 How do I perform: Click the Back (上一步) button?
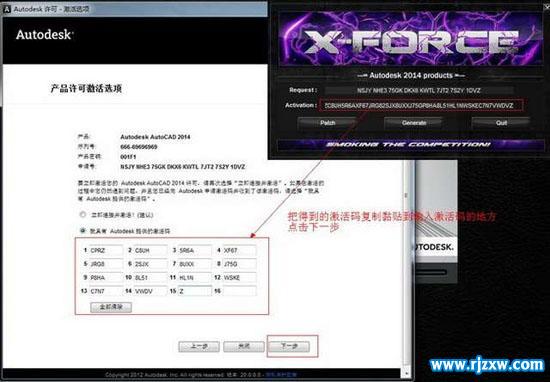pyautogui.click(x=199, y=347)
